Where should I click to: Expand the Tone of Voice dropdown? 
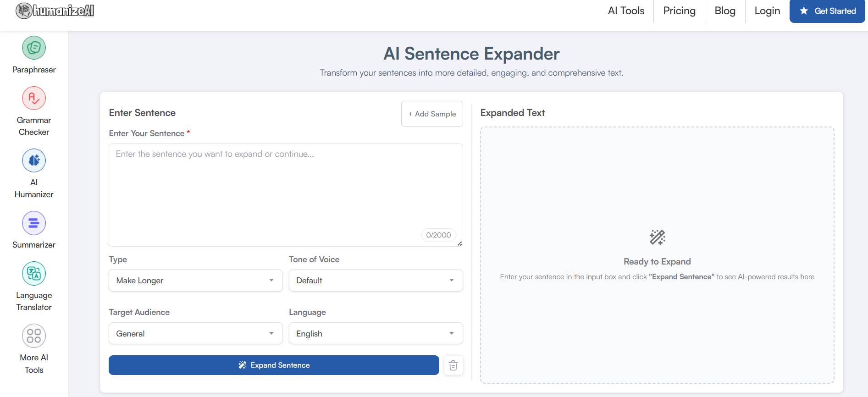[376, 281]
